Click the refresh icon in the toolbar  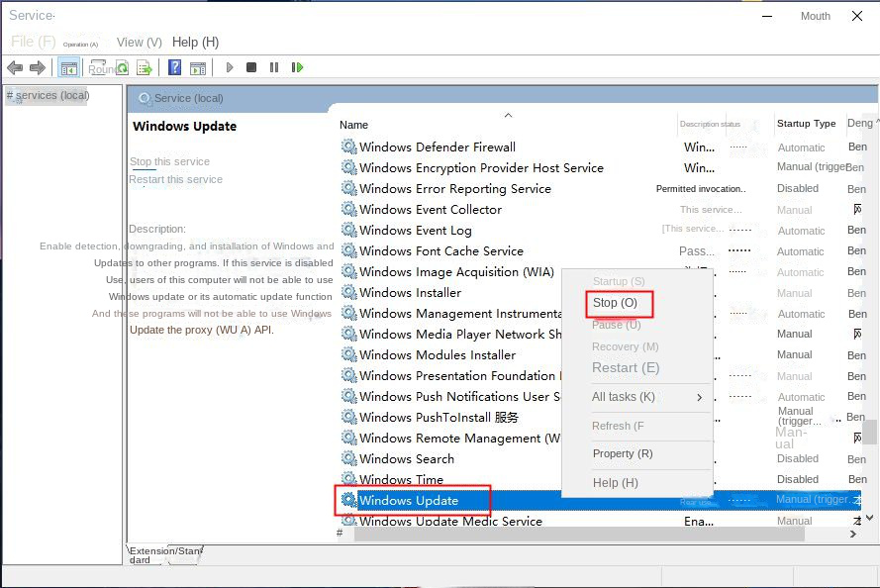[122, 66]
